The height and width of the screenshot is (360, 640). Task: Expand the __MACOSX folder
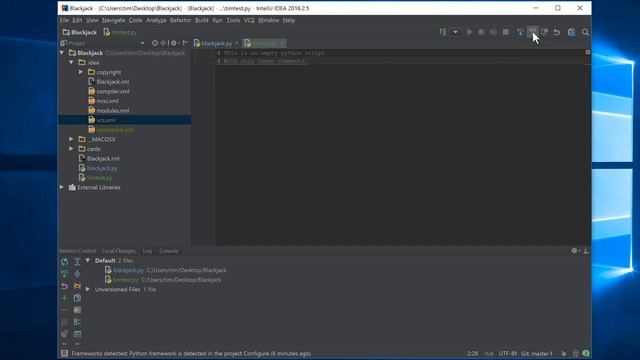71,139
